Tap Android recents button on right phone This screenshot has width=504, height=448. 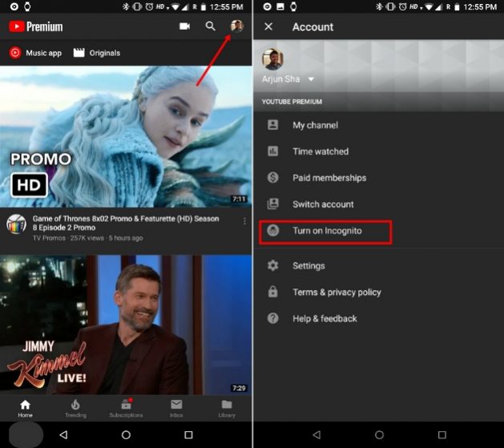[x=442, y=435]
